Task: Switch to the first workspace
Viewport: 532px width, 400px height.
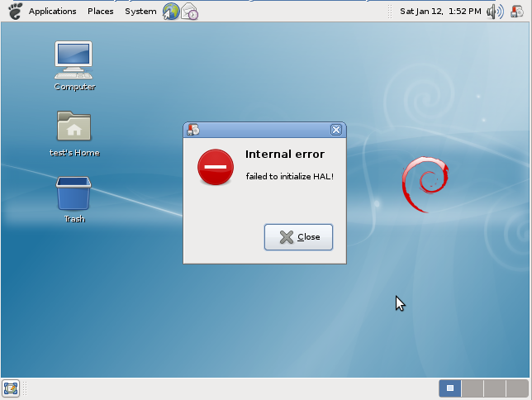Action: [x=450, y=388]
